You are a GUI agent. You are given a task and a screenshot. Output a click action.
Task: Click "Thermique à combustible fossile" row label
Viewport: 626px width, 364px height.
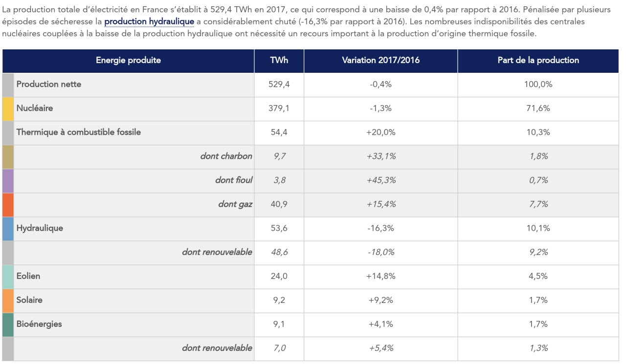point(79,132)
